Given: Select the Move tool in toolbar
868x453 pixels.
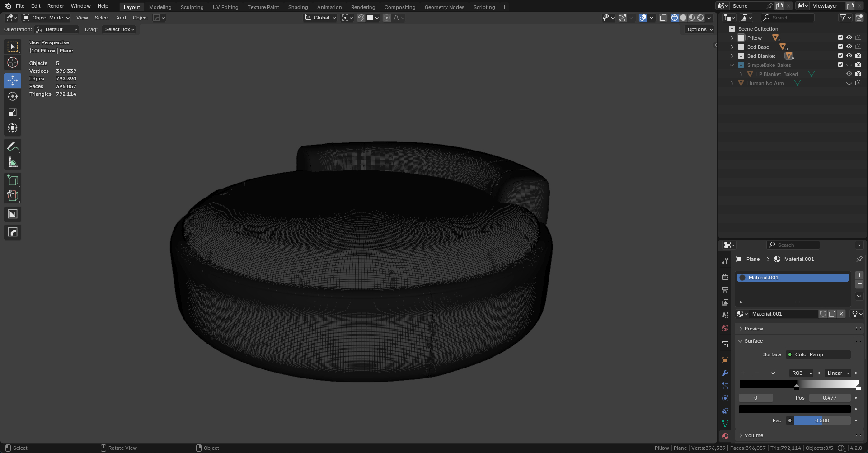Looking at the screenshot, I should [13, 80].
